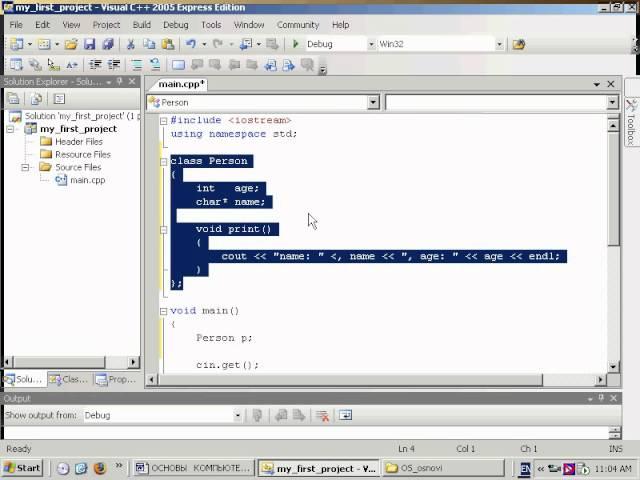Open File with the folder icon
The image size is (640, 480).
click(71, 44)
